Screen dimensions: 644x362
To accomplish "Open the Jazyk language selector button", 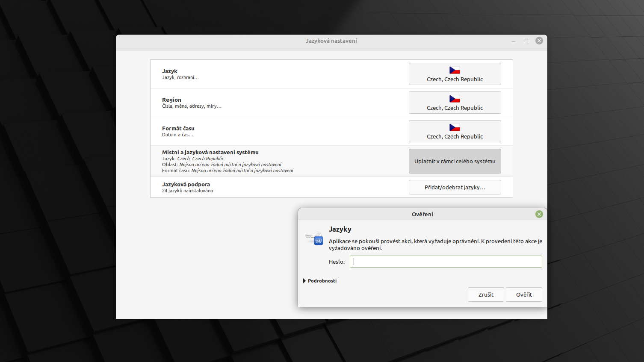I will click(455, 74).
